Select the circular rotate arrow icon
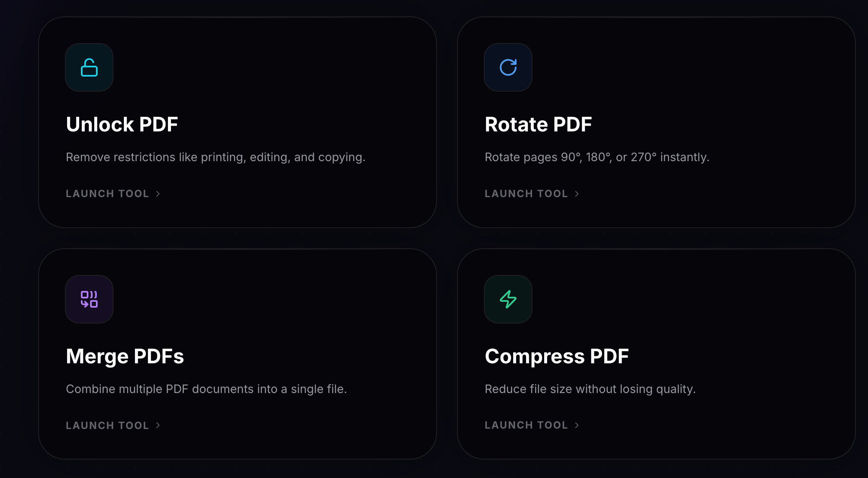The image size is (868, 478). pyautogui.click(x=508, y=67)
